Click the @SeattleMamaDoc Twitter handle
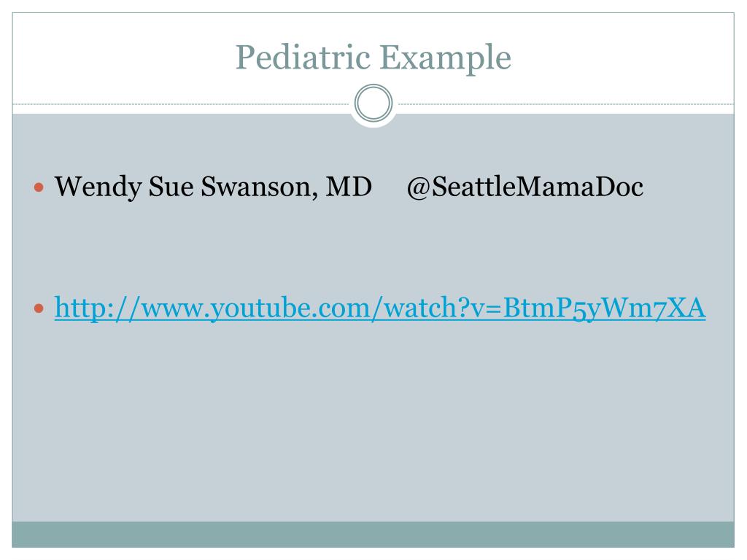Image resolution: width=747 pixels, height=560 pixels. (525, 188)
